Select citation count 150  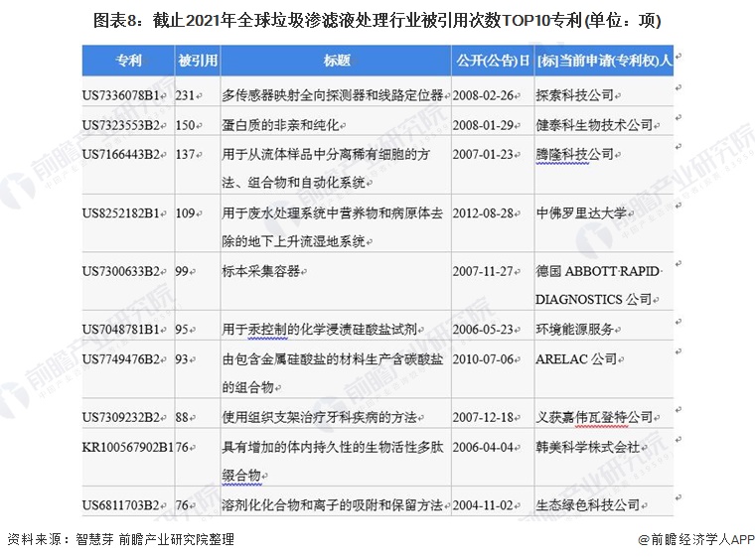pyautogui.click(x=185, y=125)
